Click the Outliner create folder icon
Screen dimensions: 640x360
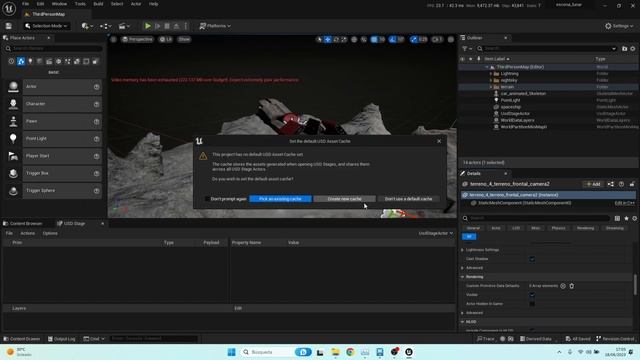624,49
